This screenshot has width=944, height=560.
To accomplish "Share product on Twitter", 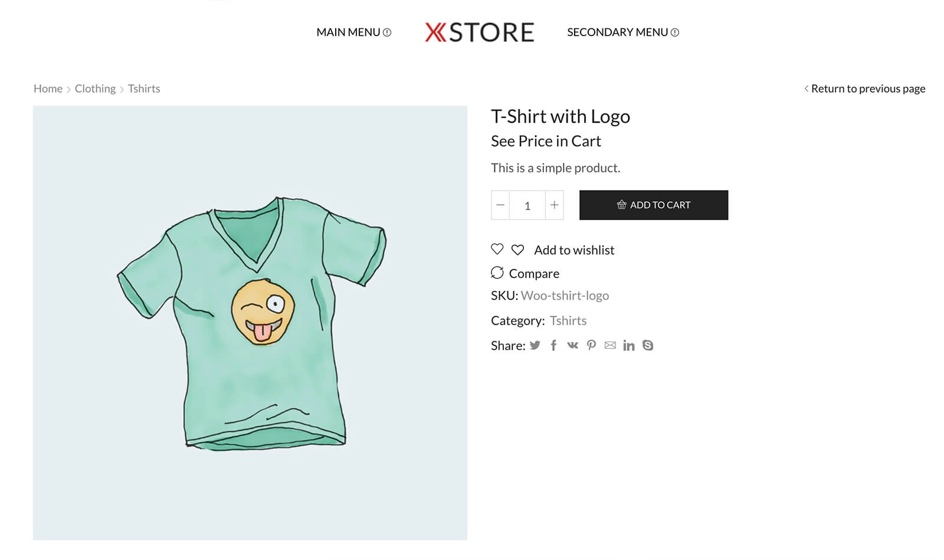I will tap(535, 345).
